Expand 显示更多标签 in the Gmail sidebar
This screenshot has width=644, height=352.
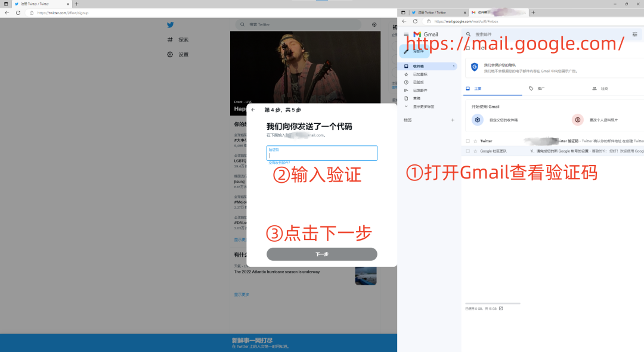coord(423,107)
